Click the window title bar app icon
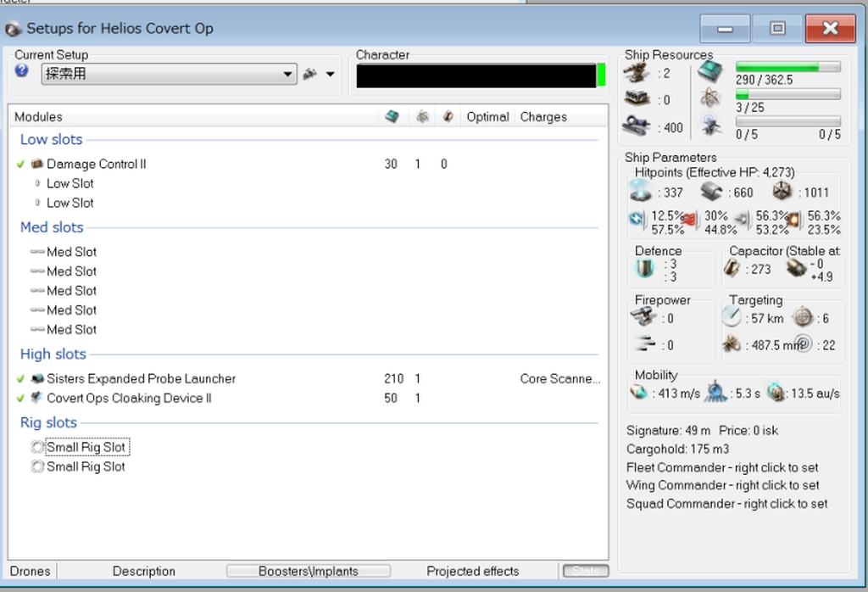The height and width of the screenshot is (592, 868). (13, 28)
